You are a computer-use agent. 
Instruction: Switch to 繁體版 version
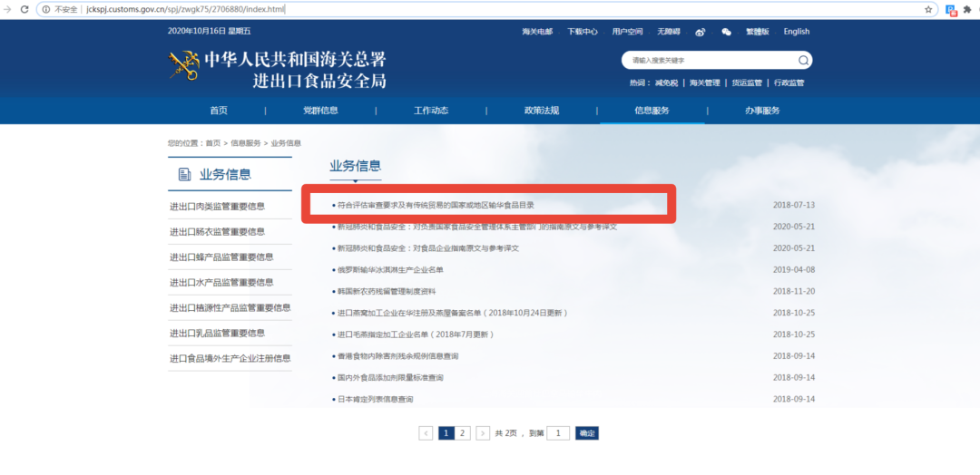[x=758, y=32]
